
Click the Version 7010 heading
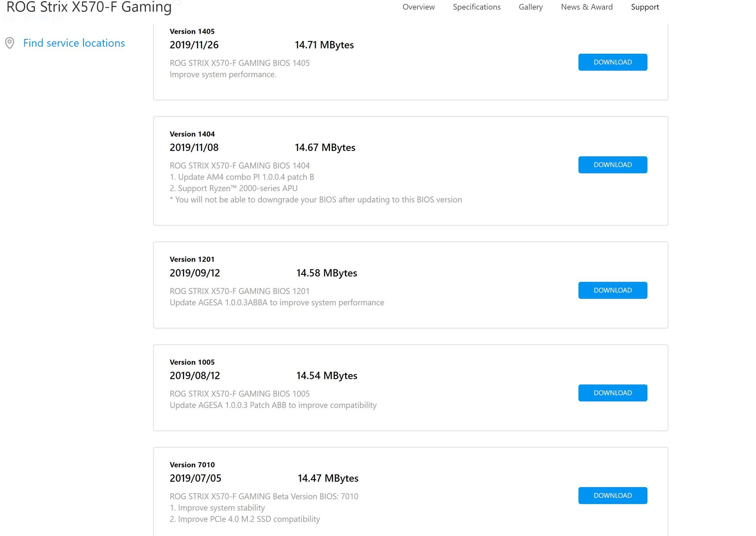pos(192,465)
